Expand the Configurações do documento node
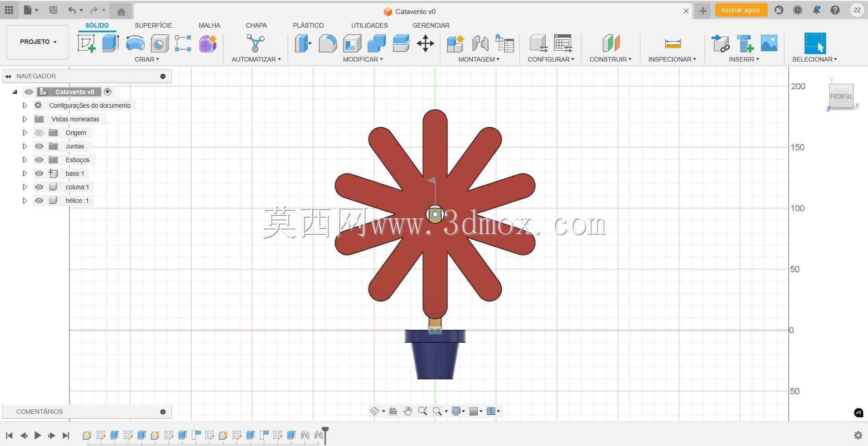The width and height of the screenshot is (868, 446). click(25, 106)
